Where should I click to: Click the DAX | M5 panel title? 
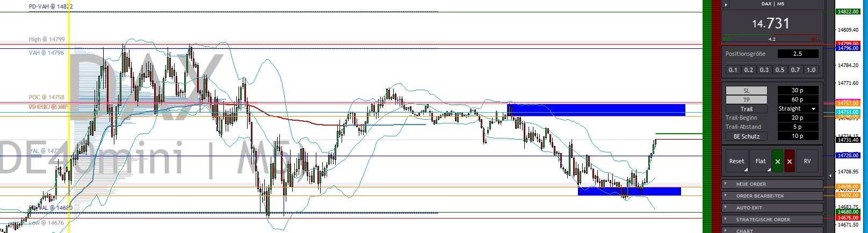(x=773, y=4)
